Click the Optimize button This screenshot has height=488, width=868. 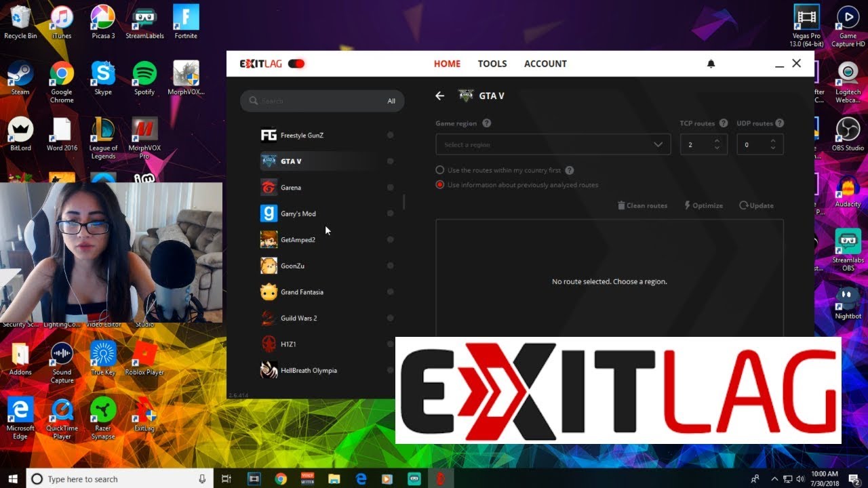(703, 205)
